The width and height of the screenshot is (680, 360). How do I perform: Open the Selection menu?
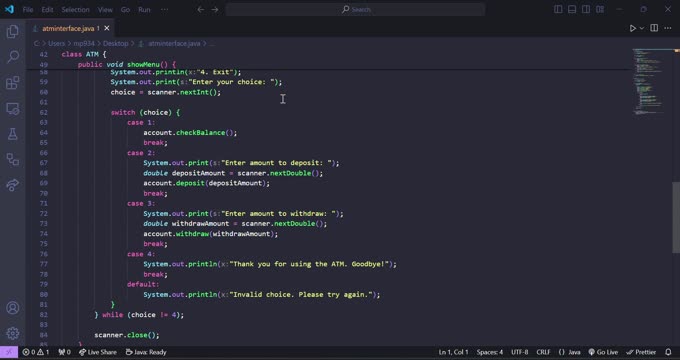click(x=75, y=10)
